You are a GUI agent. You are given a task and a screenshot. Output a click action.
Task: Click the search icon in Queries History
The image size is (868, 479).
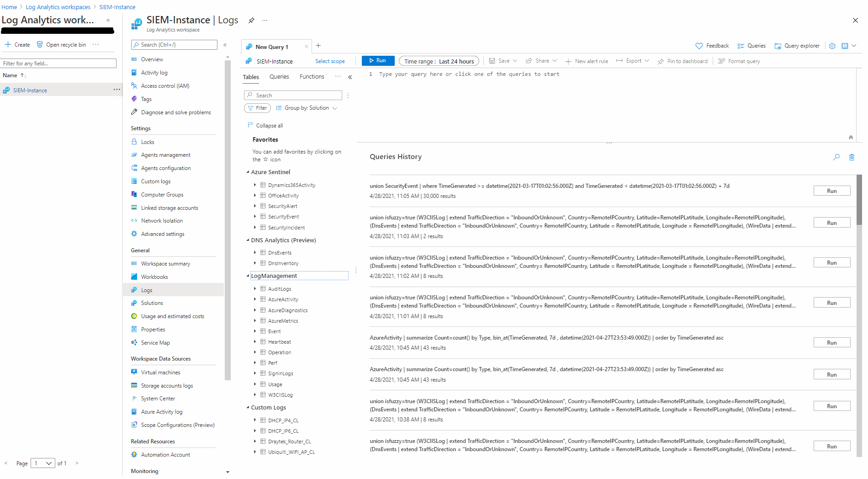[x=836, y=157]
